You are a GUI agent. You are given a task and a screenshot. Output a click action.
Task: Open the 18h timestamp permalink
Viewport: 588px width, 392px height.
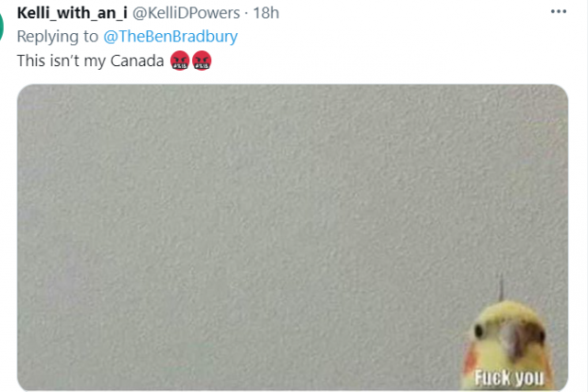pyautogui.click(x=266, y=13)
